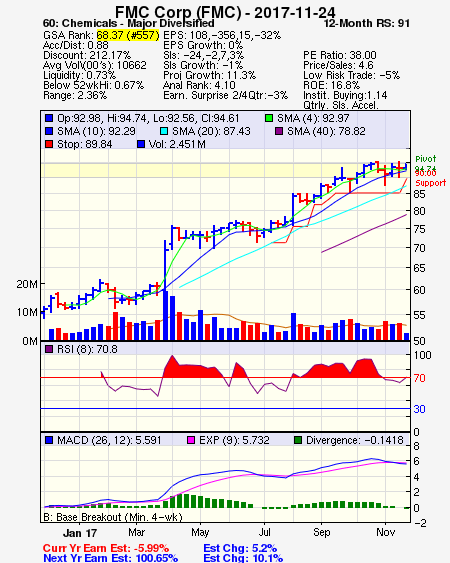Click the Liquidity: 0.73% text
450x563 pixels.
click(x=79, y=75)
